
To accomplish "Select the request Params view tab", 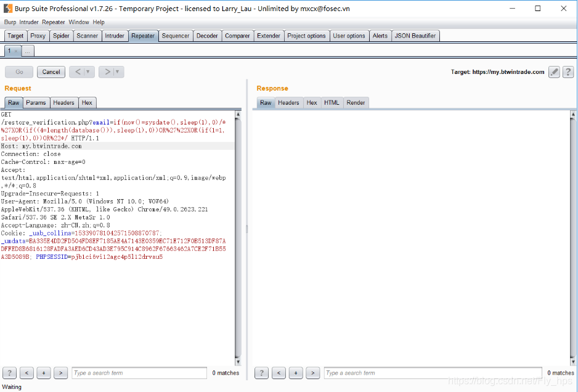I will coord(36,102).
